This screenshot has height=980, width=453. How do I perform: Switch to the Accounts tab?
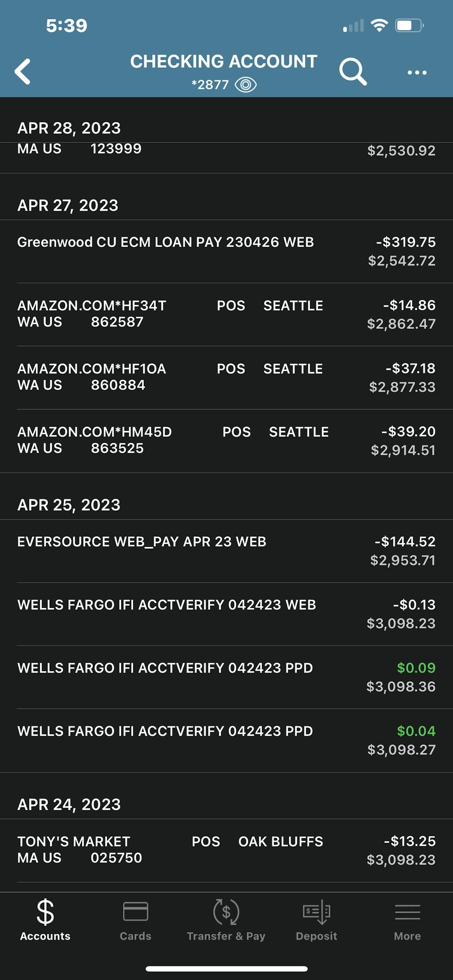[x=45, y=920]
